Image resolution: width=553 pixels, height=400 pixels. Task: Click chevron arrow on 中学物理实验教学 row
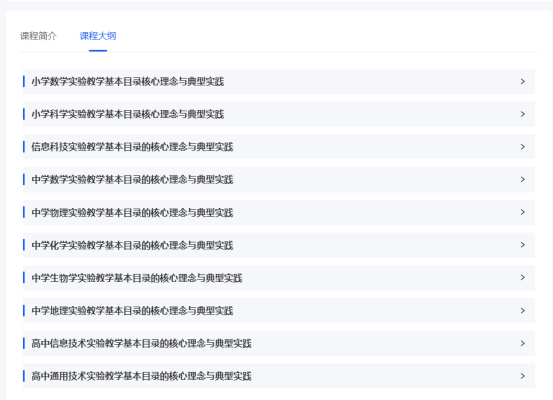[523, 212]
